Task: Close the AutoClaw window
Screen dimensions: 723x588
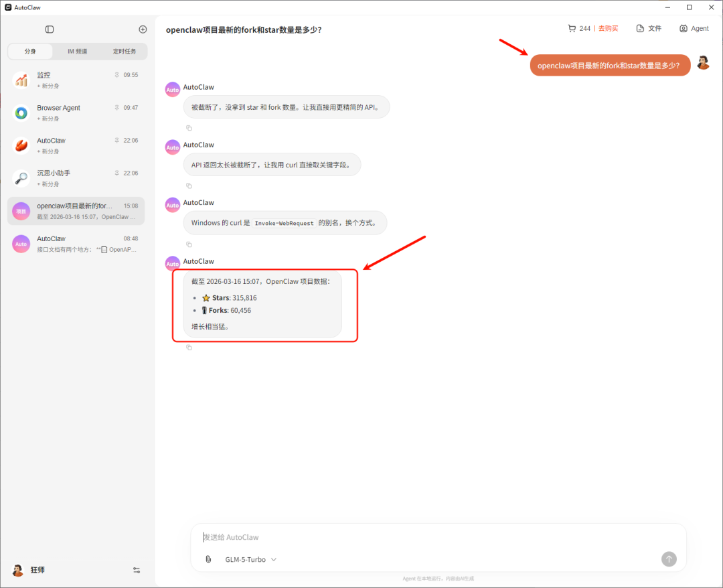Action: pyautogui.click(x=712, y=7)
